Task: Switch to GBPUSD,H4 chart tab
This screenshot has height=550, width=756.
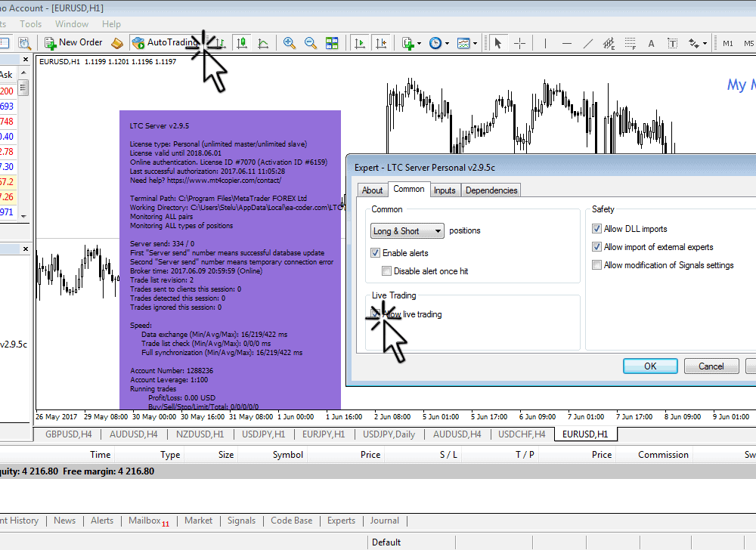Action: 69,434
